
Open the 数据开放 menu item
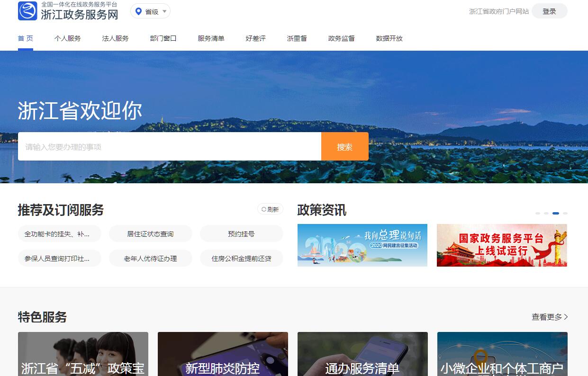click(x=389, y=38)
